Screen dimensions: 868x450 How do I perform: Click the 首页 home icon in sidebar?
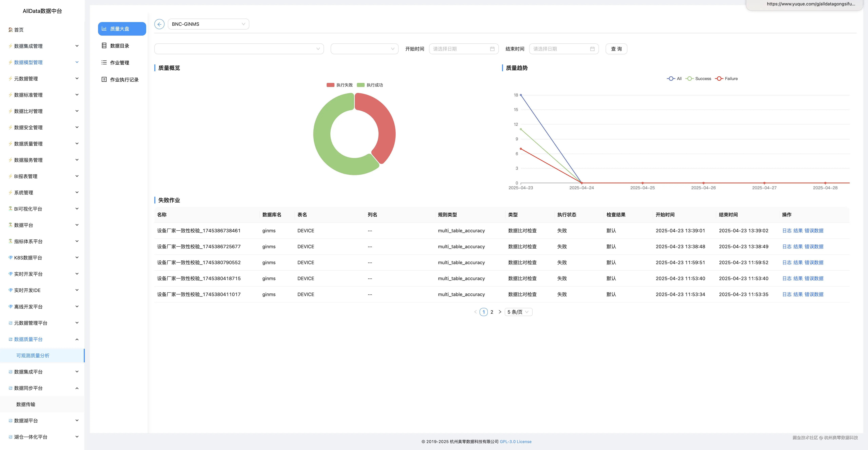pos(11,30)
